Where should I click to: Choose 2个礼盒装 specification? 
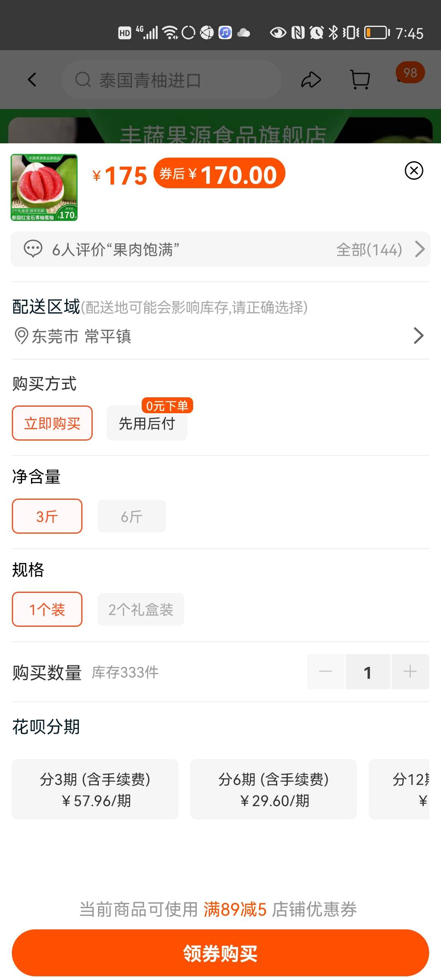(140, 610)
